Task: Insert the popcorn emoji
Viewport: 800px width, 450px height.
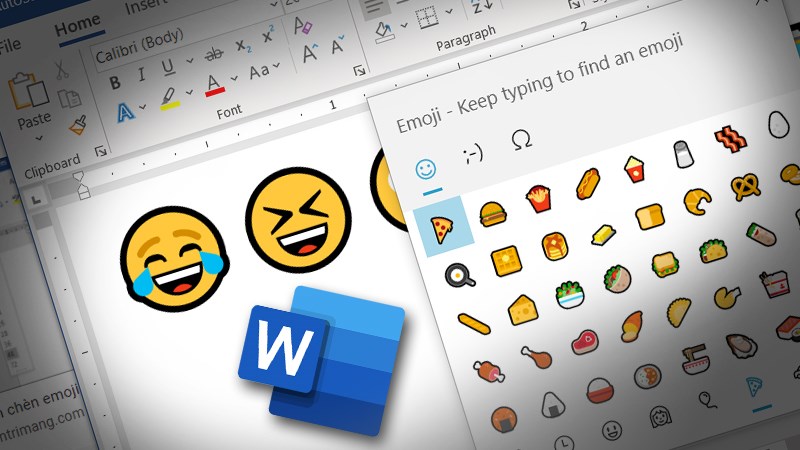Action: [634, 169]
